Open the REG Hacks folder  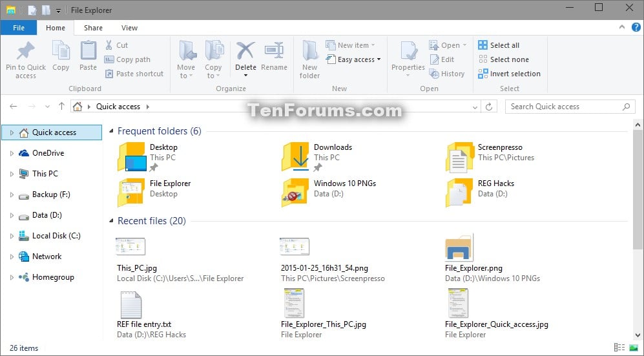480,192
